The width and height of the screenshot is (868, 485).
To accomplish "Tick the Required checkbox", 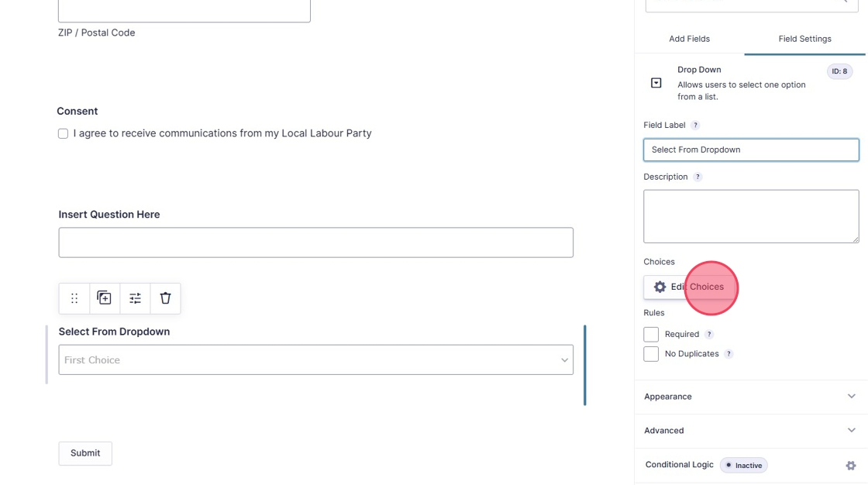I will [651, 335].
